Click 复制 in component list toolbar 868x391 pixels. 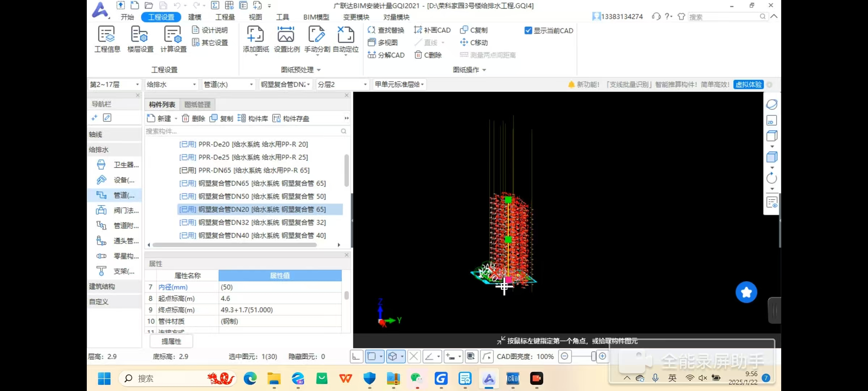[221, 118]
